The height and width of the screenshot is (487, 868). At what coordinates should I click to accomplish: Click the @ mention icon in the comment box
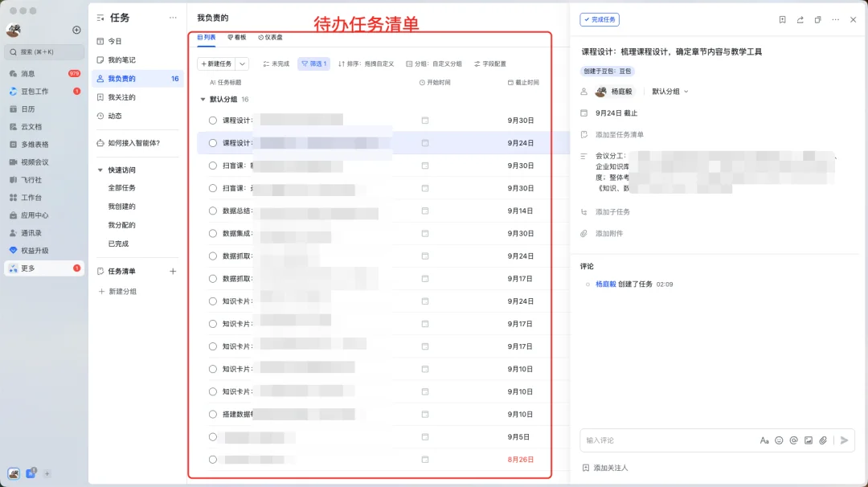coord(793,440)
